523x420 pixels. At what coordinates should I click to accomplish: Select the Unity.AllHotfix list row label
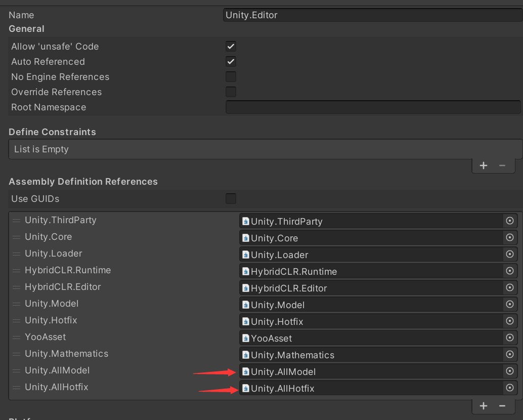57,387
